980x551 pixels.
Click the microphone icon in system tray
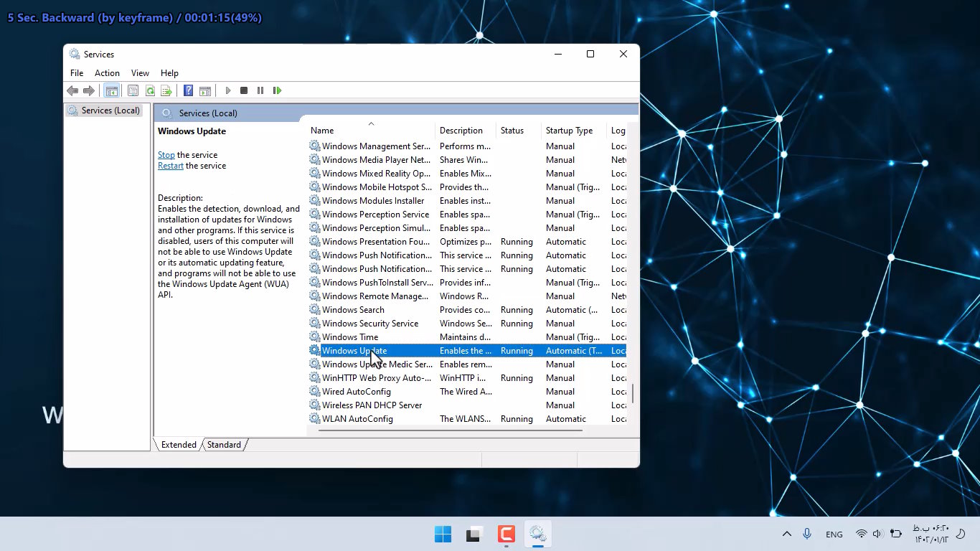[x=807, y=534]
